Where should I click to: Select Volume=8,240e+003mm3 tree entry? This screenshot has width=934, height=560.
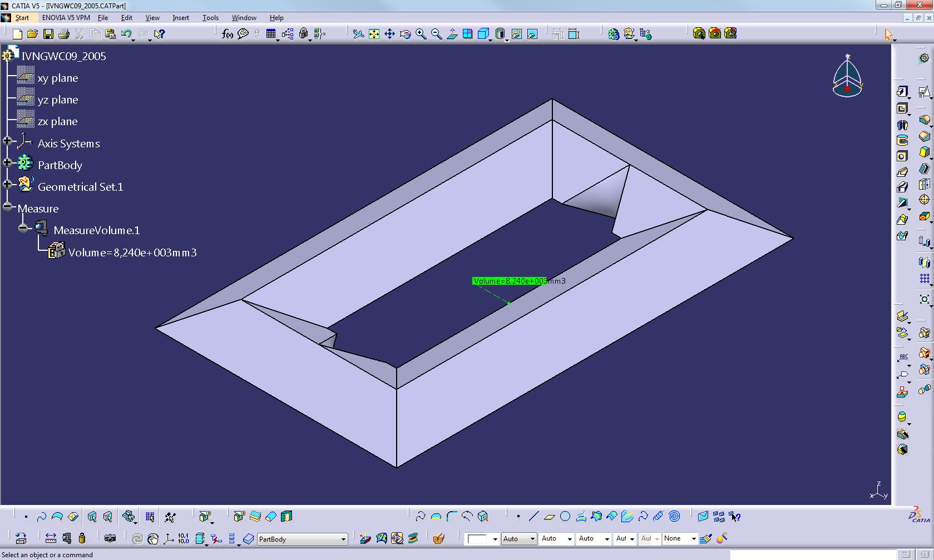[x=132, y=252]
